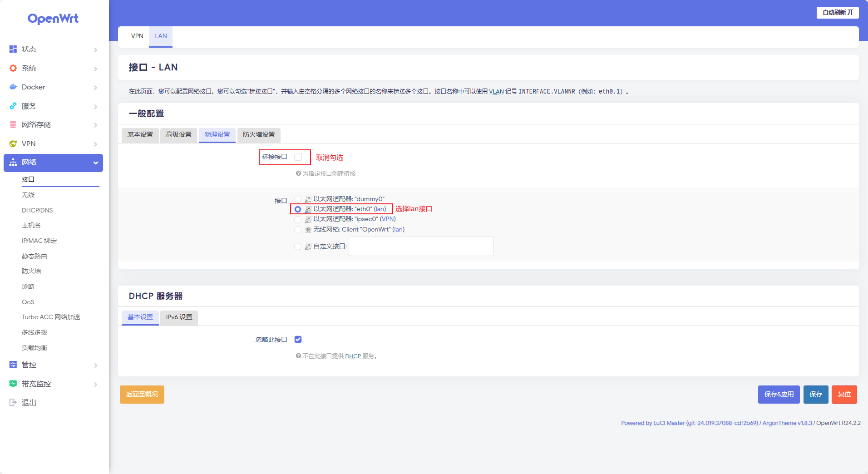The height and width of the screenshot is (474, 868).
Task: Click the Network Storage icon
Action: coord(13,124)
